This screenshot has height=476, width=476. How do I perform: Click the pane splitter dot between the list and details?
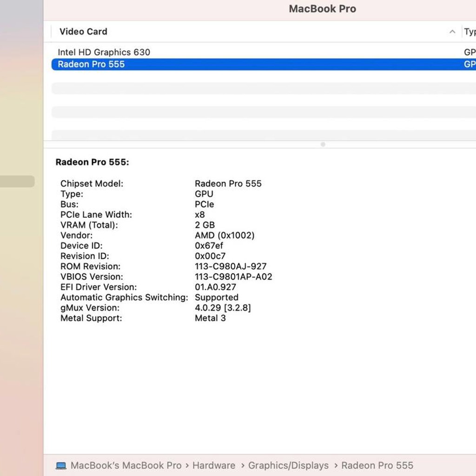pyautogui.click(x=323, y=145)
